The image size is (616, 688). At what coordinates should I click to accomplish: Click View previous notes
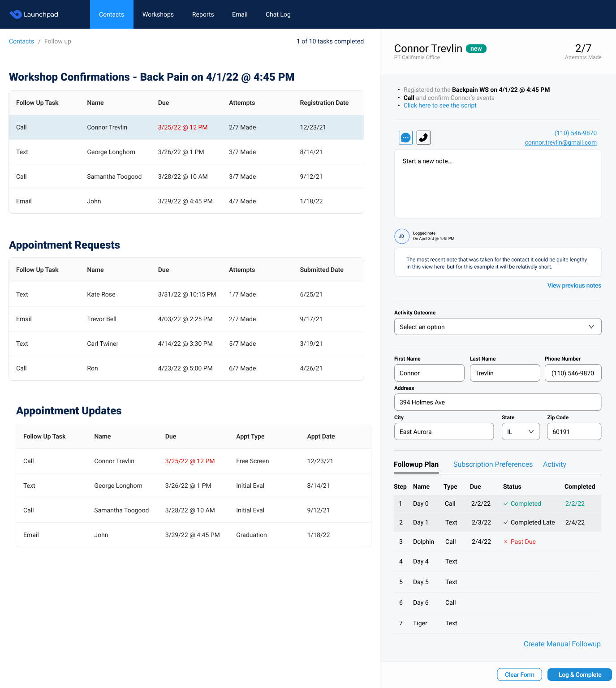pos(574,285)
